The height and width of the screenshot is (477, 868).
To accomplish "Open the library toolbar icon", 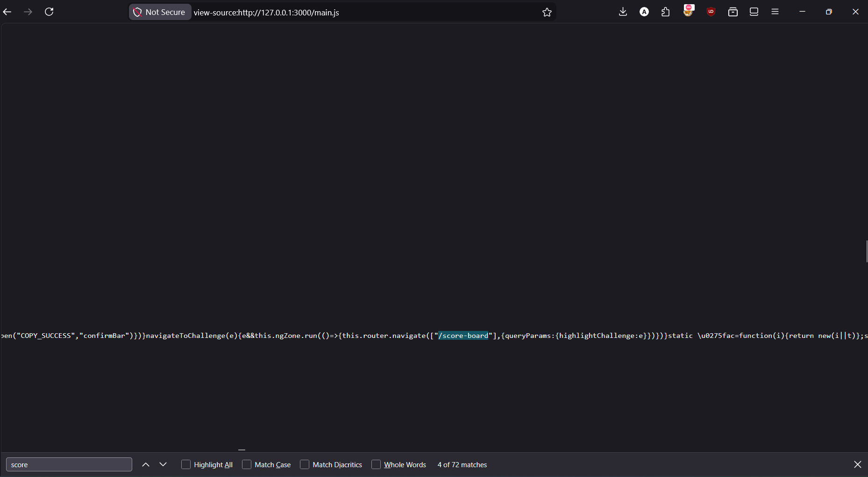I will (733, 12).
